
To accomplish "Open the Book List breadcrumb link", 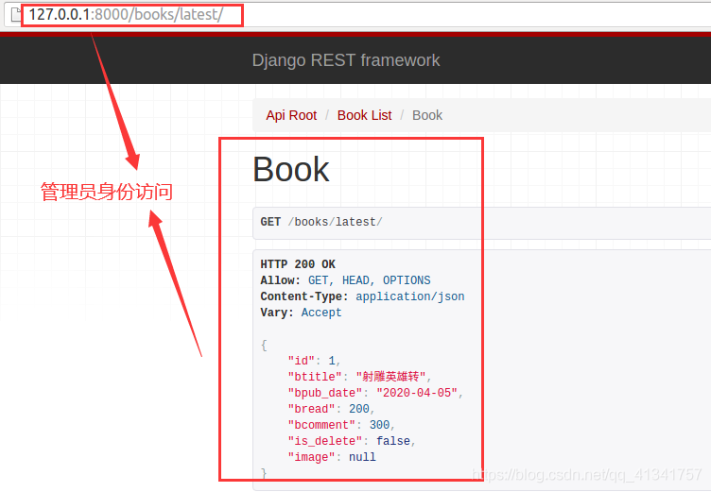I will pos(364,115).
